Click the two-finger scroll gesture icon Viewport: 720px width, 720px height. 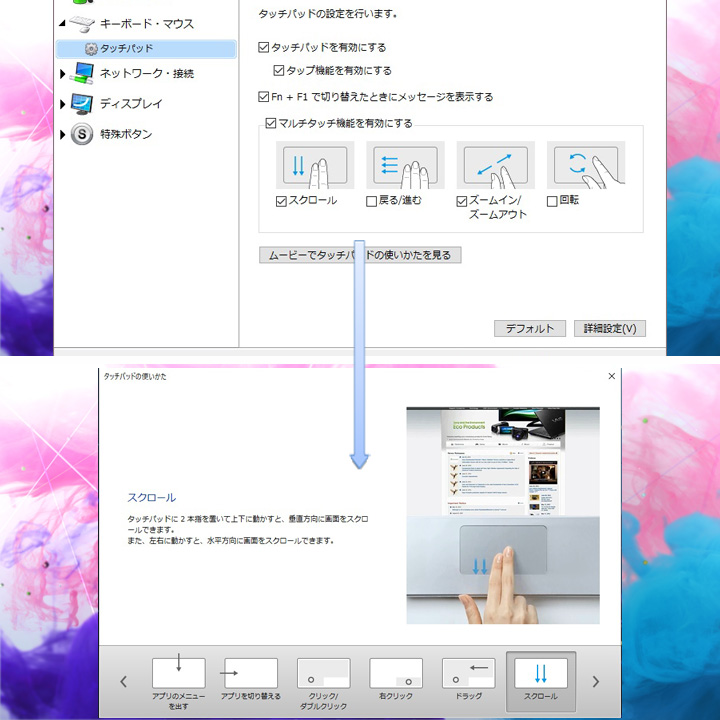pyautogui.click(x=315, y=165)
